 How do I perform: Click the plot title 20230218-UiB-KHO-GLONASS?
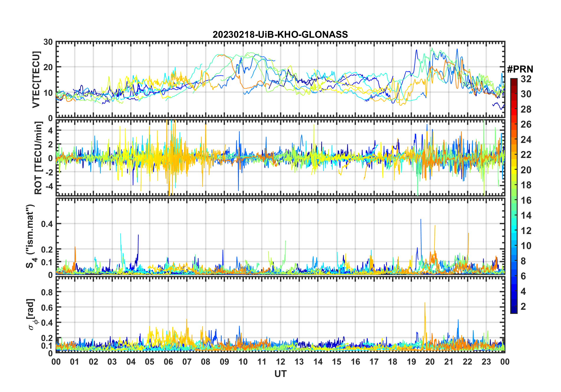[x=280, y=34]
